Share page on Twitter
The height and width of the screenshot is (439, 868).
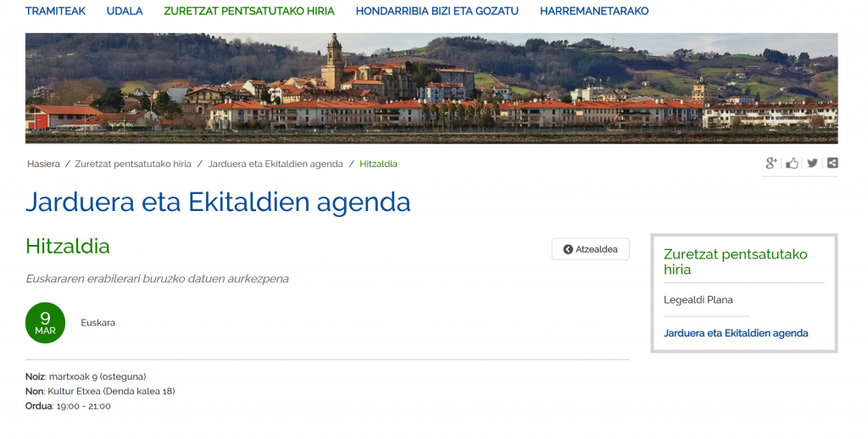click(x=812, y=163)
